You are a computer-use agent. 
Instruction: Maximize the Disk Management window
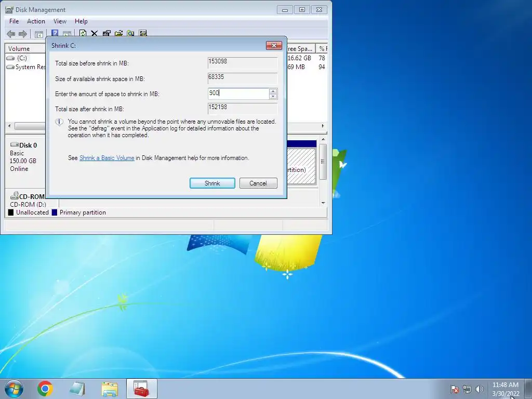(302, 10)
